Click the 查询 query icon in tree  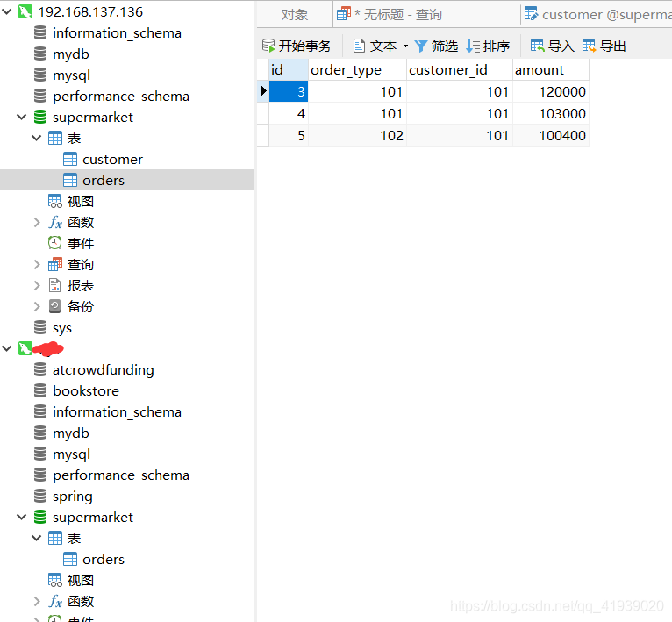[x=55, y=264]
